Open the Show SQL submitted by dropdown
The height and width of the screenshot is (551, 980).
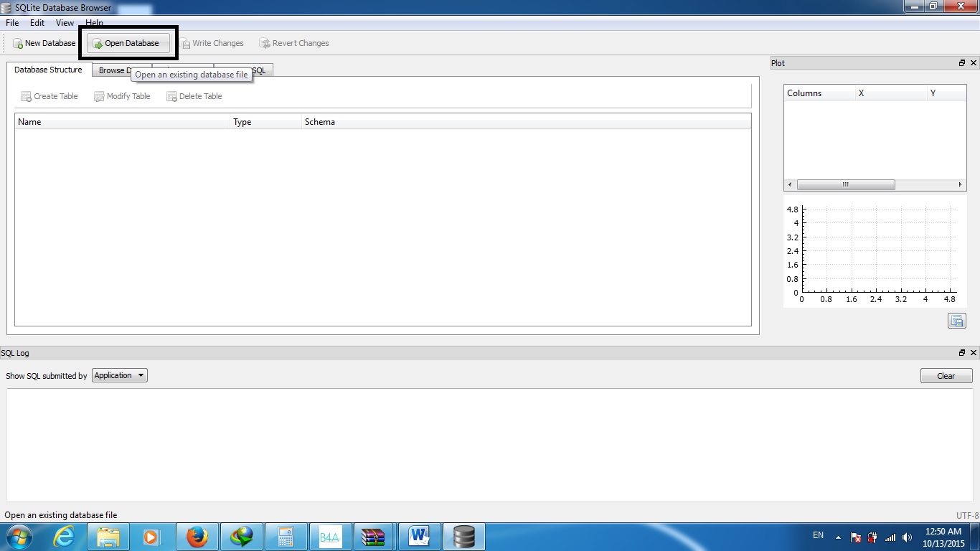point(120,375)
